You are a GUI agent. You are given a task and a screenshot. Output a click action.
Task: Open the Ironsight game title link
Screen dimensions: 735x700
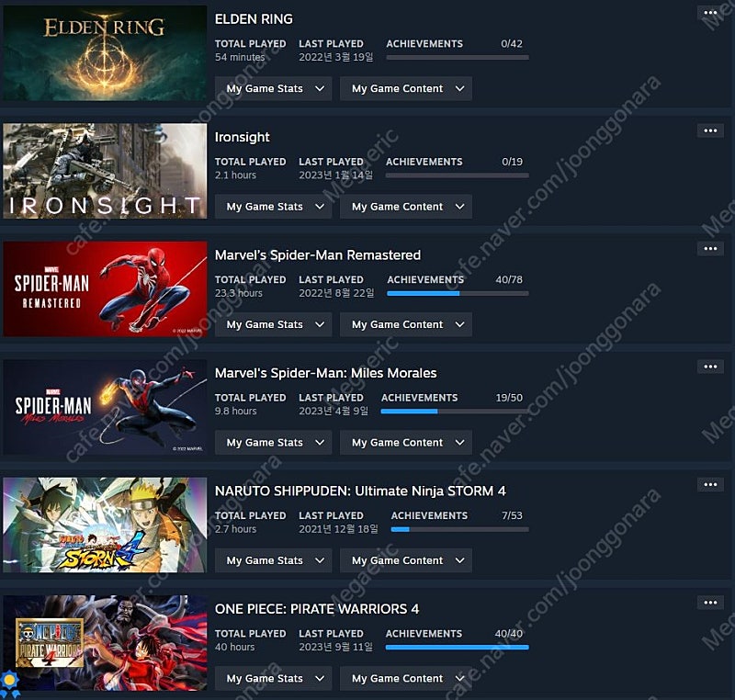[x=242, y=137]
